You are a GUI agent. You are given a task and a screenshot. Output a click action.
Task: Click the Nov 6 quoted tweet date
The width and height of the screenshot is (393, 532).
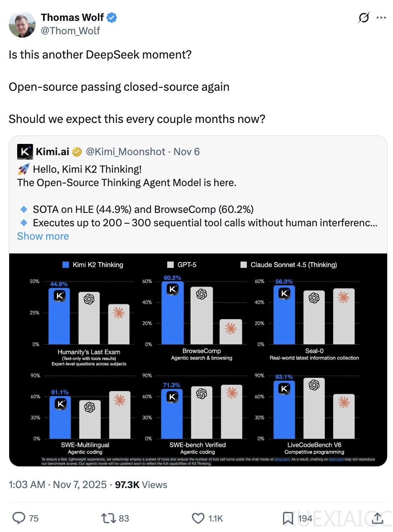[x=186, y=152]
